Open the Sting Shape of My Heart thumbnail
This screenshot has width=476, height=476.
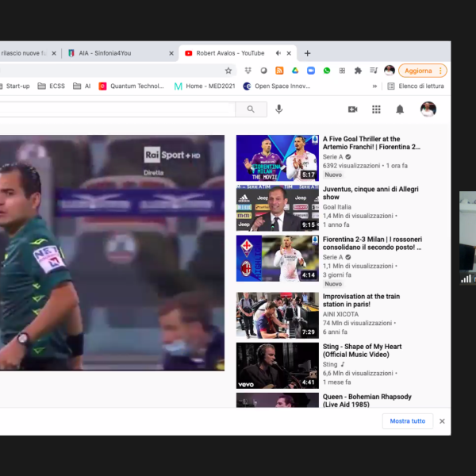tap(277, 365)
